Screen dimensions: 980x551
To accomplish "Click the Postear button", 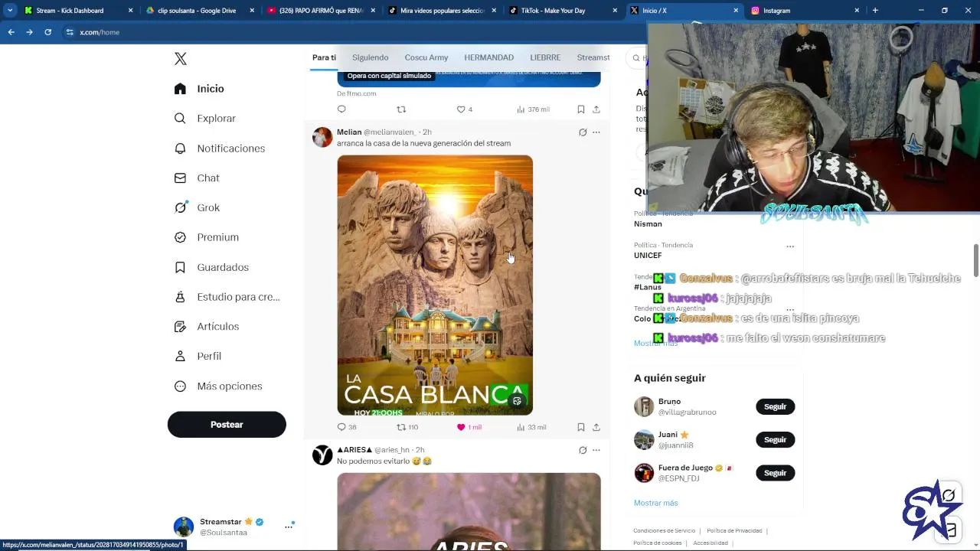I will [227, 425].
